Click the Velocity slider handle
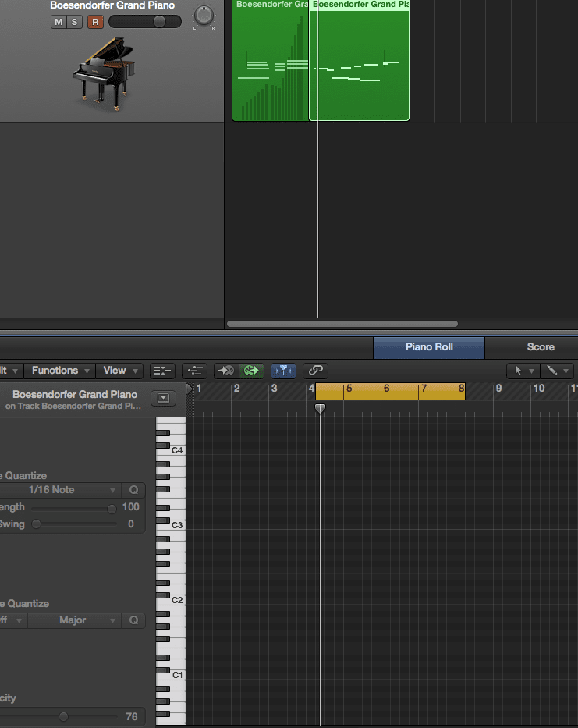Viewport: 578px width, 728px height. click(64, 717)
